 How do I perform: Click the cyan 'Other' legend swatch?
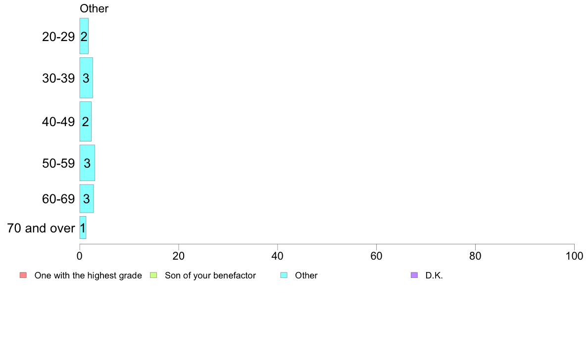click(284, 275)
